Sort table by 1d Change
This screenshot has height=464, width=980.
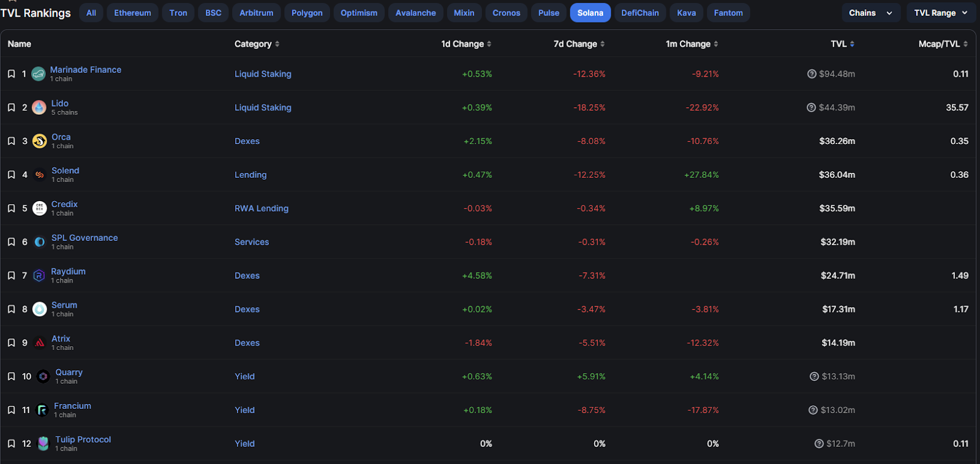click(x=466, y=44)
